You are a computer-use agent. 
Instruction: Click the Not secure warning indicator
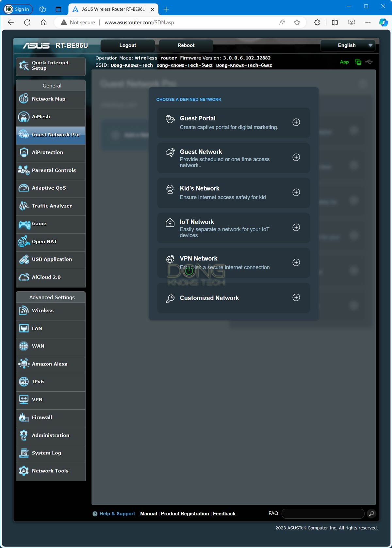pos(78,23)
